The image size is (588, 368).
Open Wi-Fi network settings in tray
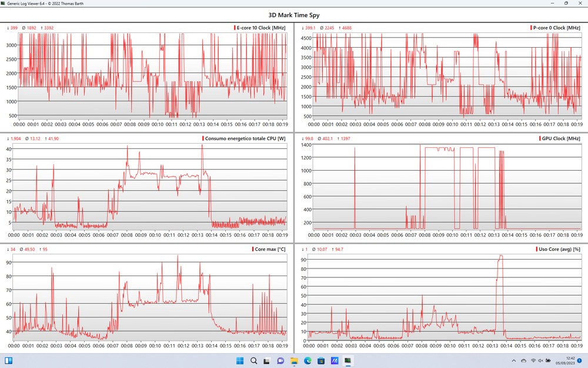tap(533, 361)
